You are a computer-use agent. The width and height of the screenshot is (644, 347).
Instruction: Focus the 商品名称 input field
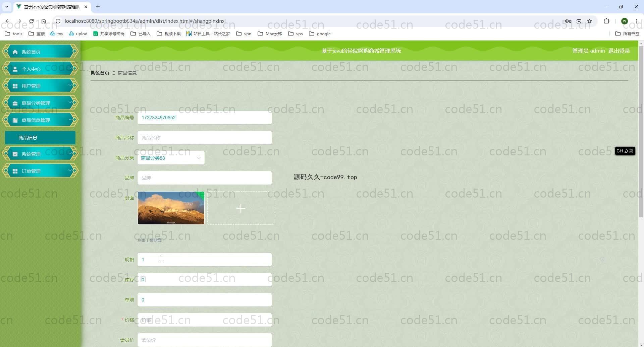click(204, 138)
